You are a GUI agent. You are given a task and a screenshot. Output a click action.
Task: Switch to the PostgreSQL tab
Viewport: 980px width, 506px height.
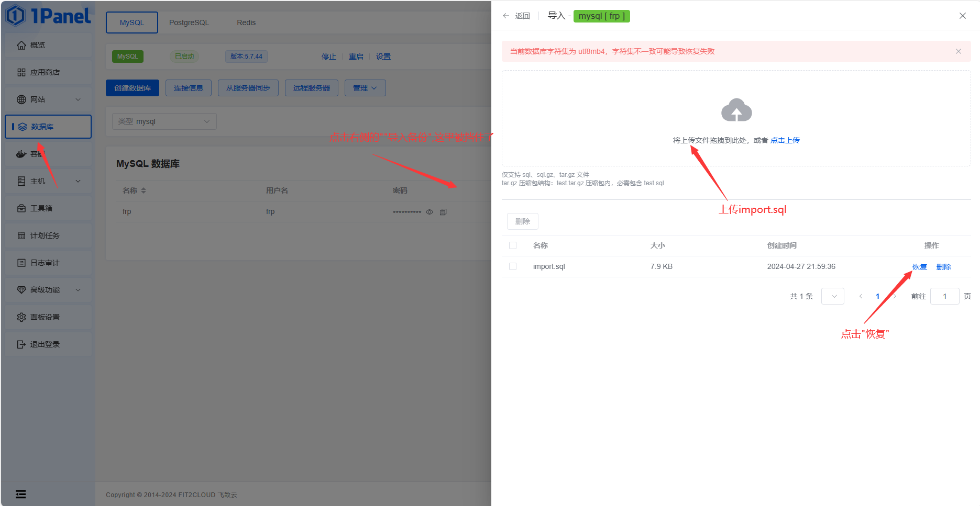[x=189, y=23]
